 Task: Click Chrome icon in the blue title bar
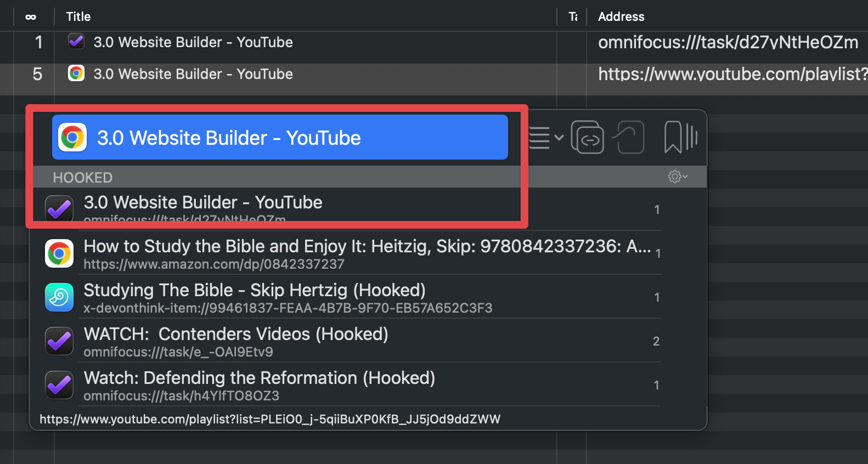click(73, 137)
